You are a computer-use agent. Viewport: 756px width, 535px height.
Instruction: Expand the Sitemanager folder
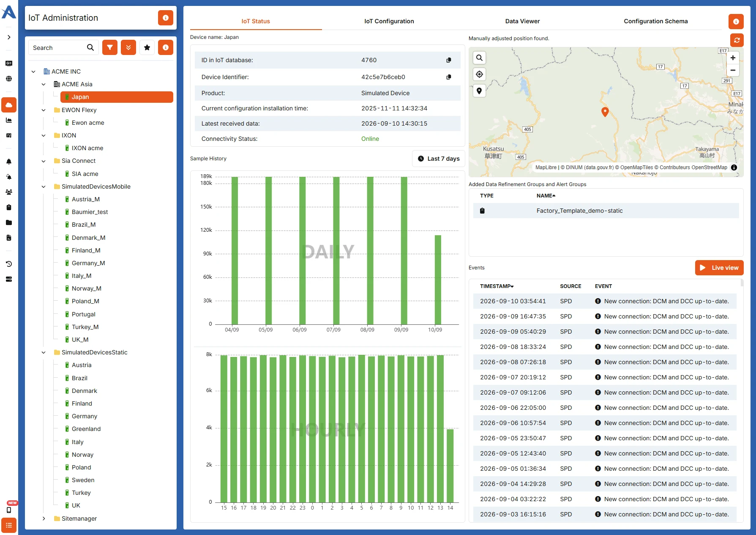pos(44,519)
